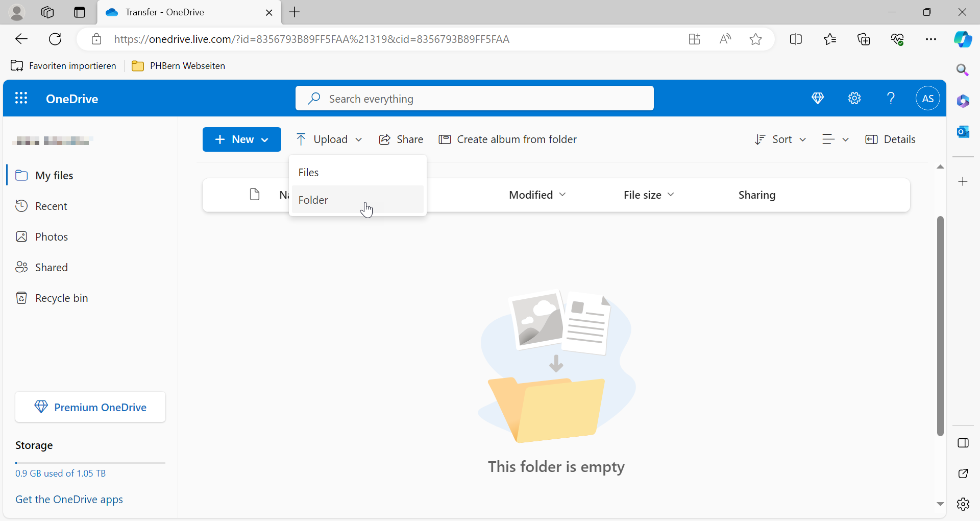980x521 pixels.
Task: Open the Sort dropdown
Action: pyautogui.click(x=780, y=139)
